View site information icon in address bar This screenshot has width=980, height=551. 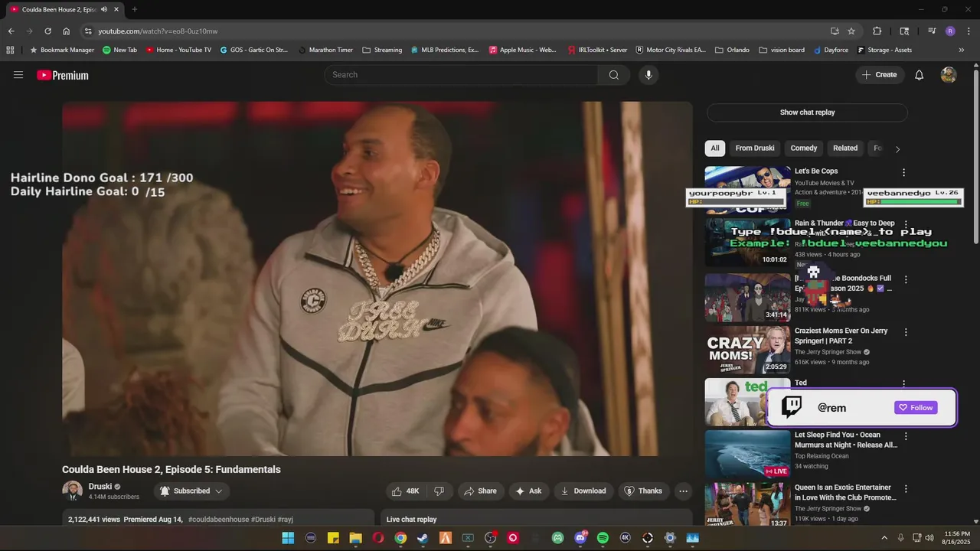[88, 31]
